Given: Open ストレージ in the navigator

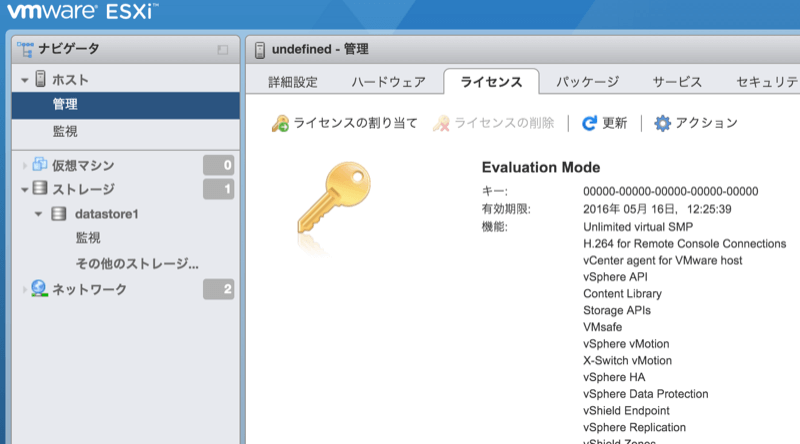Looking at the screenshot, I should tap(83, 189).
